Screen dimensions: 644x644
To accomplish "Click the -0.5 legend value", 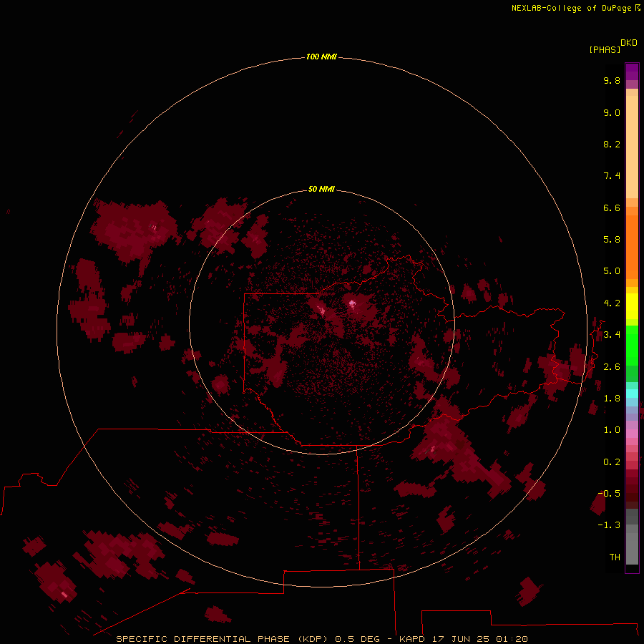I will coord(609,494).
